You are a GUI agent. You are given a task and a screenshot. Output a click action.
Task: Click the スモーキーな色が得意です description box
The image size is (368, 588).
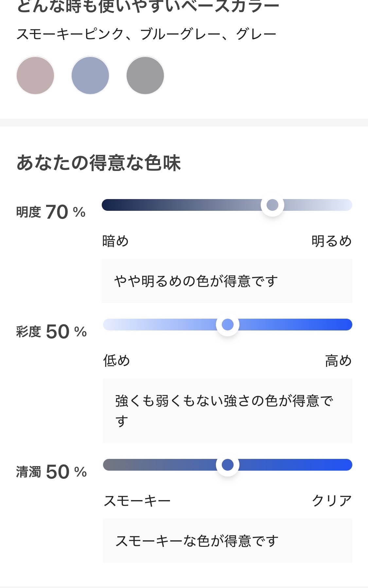[228, 541]
